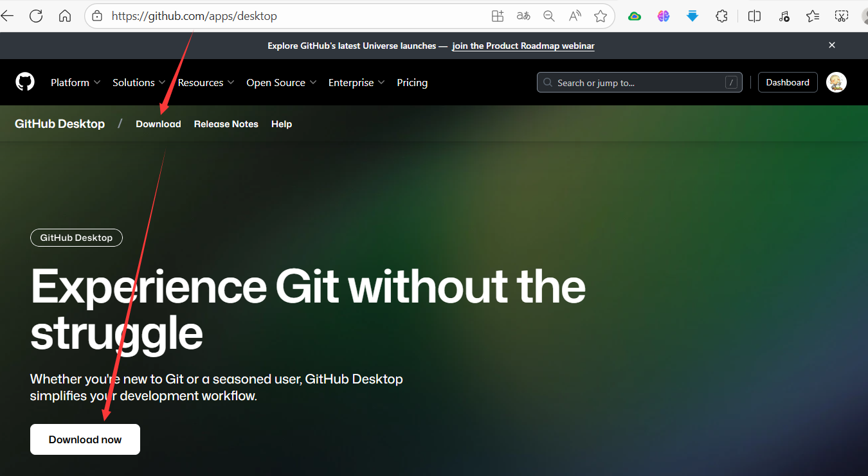The width and height of the screenshot is (868, 476).
Task: Open the pink brain extension icon
Action: tap(664, 16)
